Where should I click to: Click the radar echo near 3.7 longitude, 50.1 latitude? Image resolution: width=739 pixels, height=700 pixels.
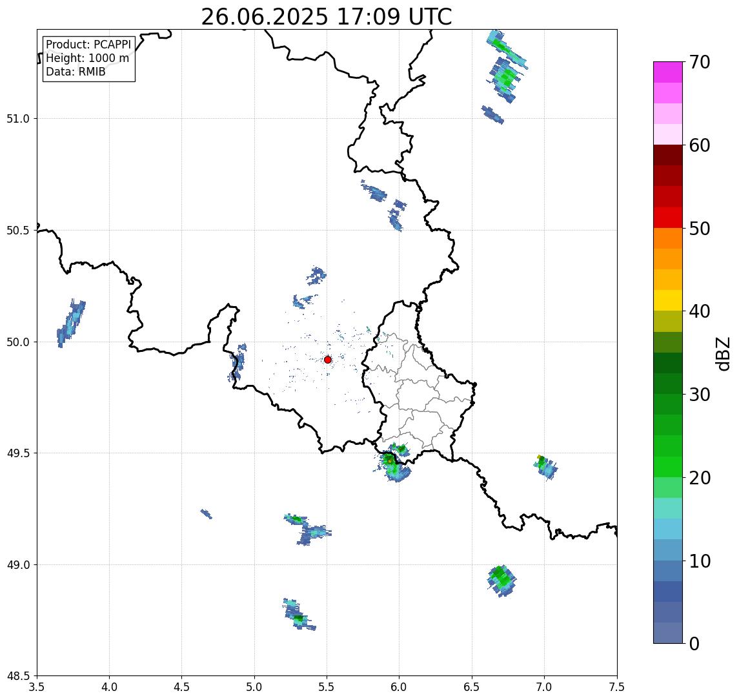click(71, 323)
